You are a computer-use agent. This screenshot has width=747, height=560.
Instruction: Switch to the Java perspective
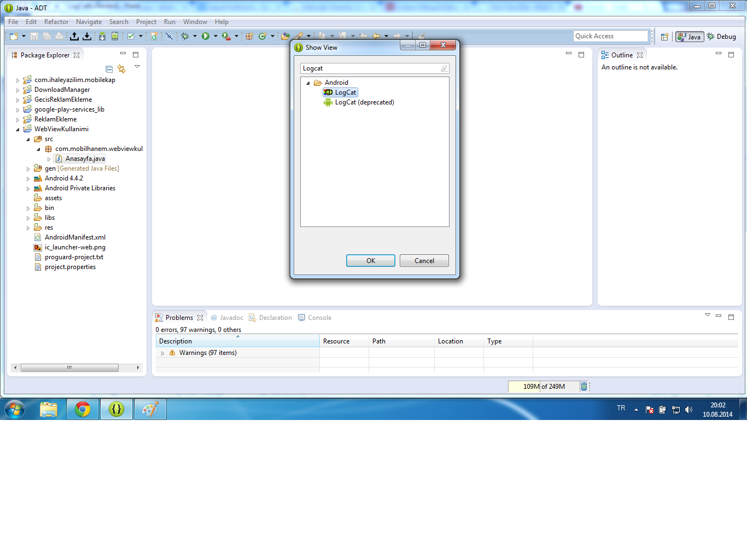(x=690, y=37)
